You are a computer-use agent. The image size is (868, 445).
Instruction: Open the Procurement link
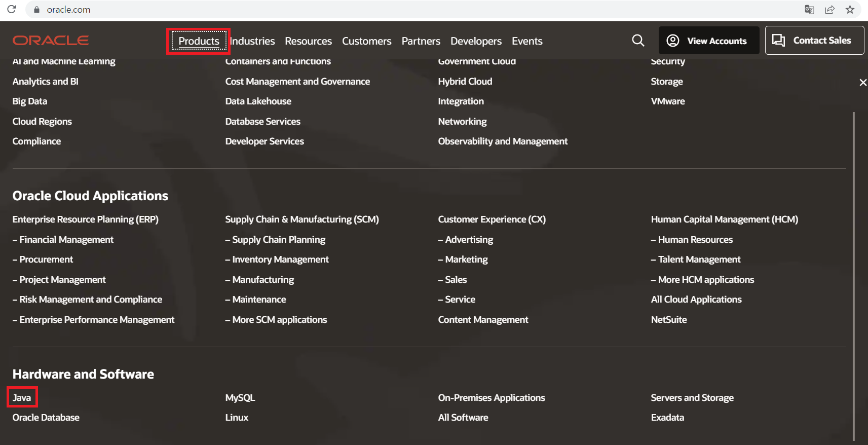pos(43,259)
